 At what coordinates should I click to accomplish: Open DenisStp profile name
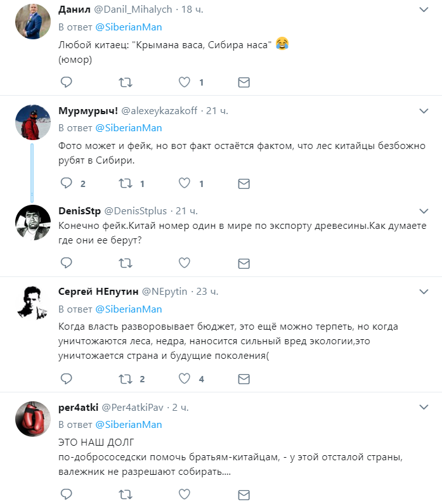(79, 210)
